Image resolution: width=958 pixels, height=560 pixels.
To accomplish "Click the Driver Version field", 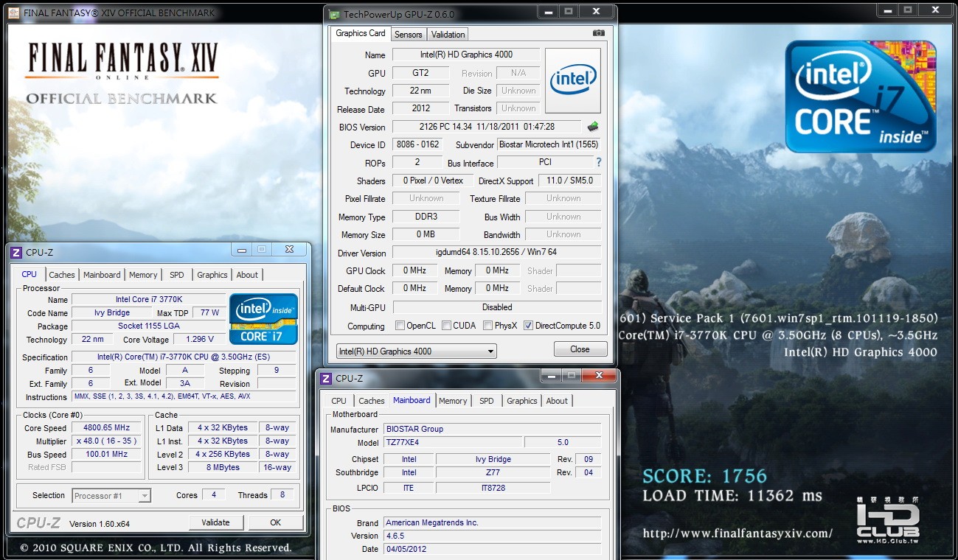I will click(x=497, y=252).
